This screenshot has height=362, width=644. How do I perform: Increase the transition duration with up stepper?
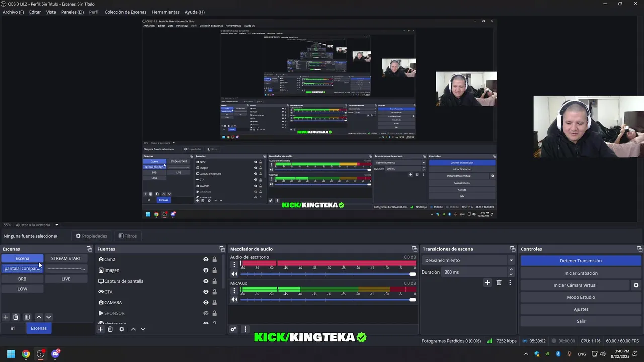click(x=511, y=269)
